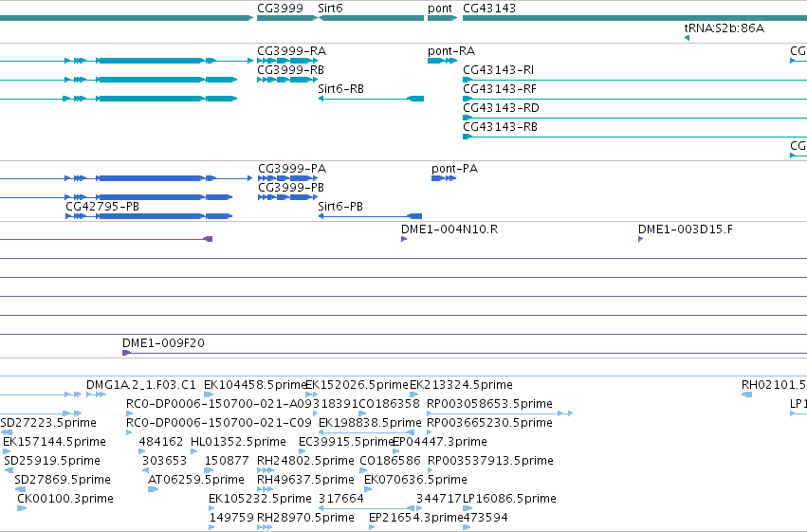Open EST CK00100.3prime
This screenshot has height=532, width=807.
tap(65, 499)
